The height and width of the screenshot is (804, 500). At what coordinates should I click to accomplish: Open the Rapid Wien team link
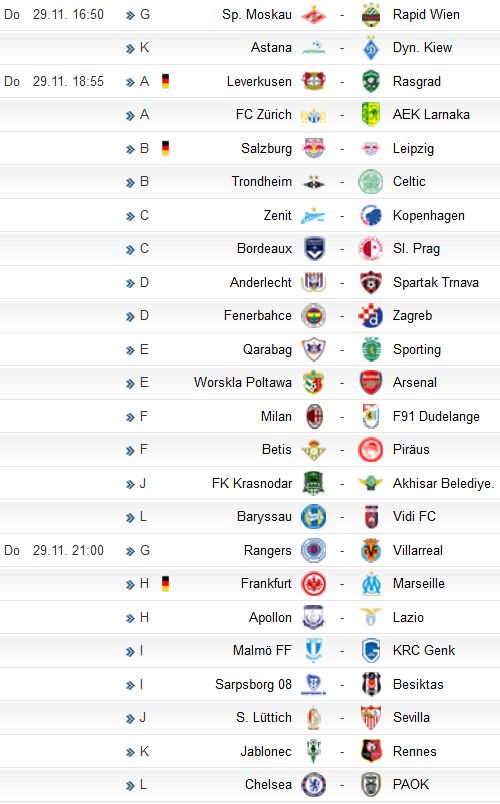point(426,14)
